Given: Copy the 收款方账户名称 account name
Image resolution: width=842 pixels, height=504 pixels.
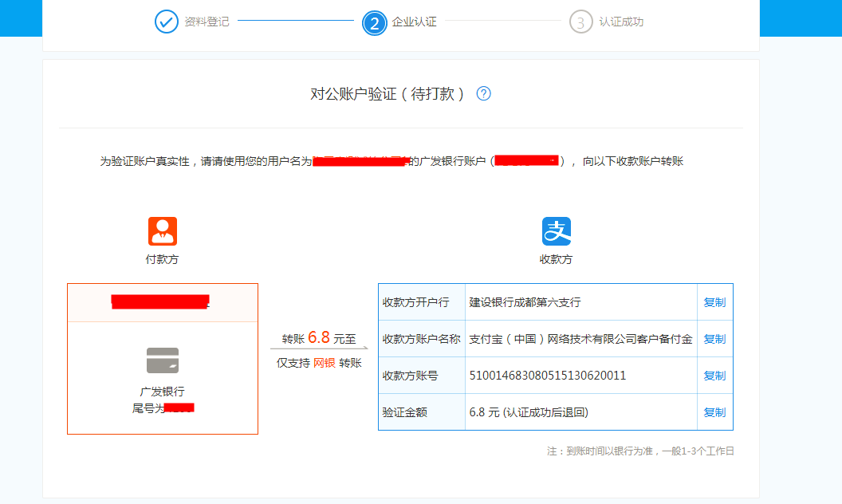Looking at the screenshot, I should click(x=714, y=339).
